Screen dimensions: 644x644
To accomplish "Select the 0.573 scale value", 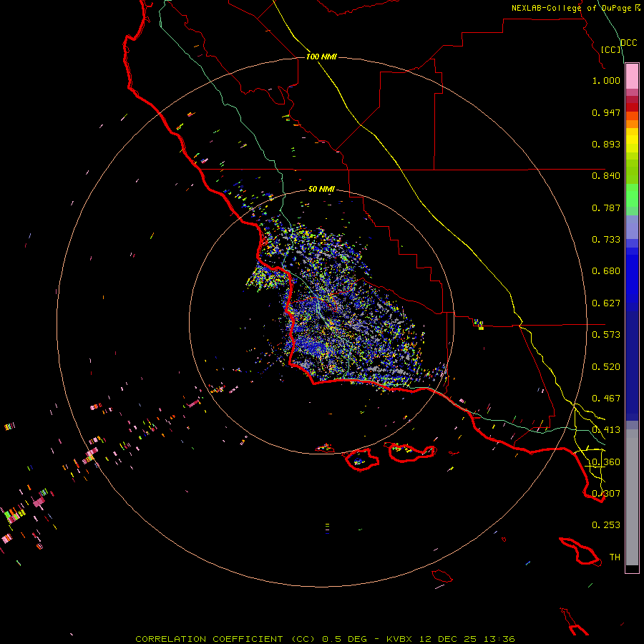I will point(606,335).
